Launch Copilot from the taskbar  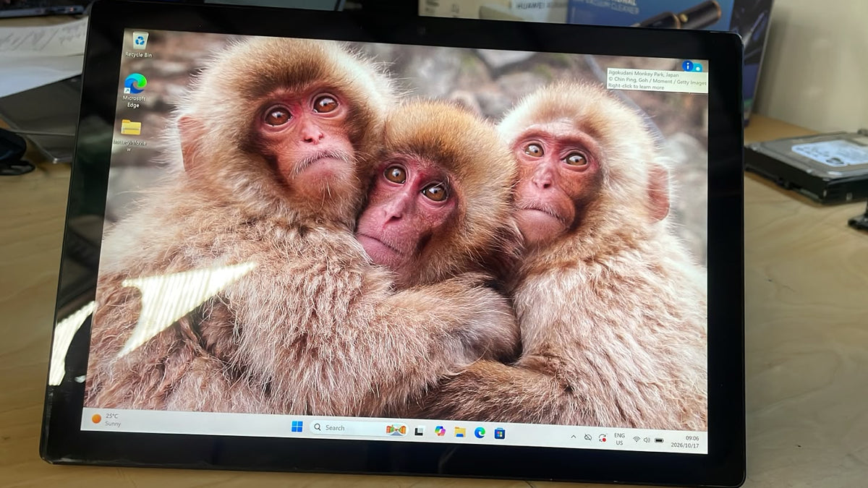439,432
